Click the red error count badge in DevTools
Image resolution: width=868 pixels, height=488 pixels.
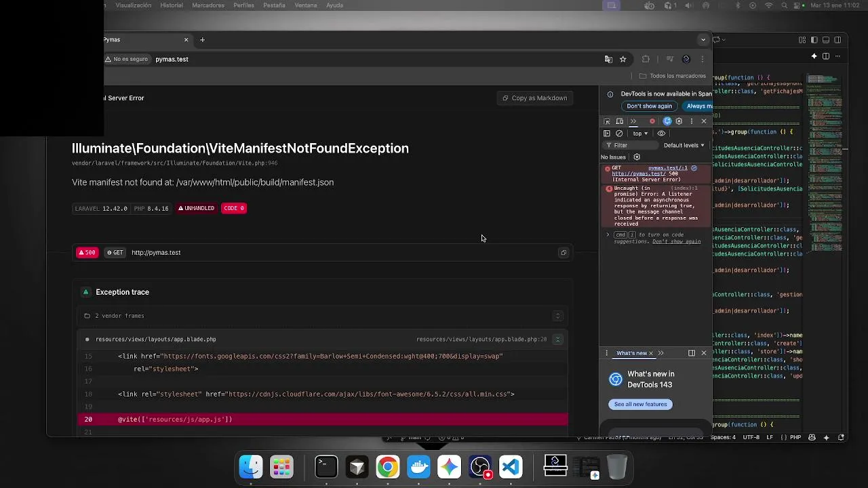click(x=652, y=121)
